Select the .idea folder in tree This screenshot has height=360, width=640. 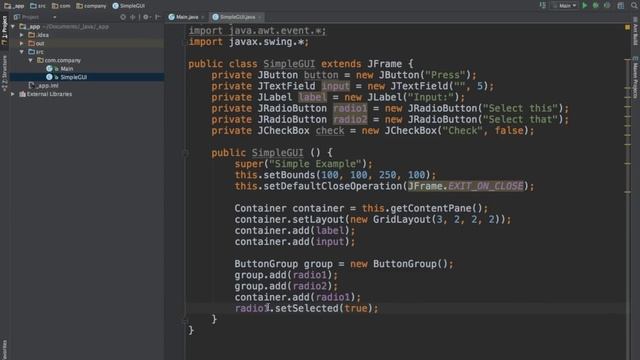coord(38,35)
